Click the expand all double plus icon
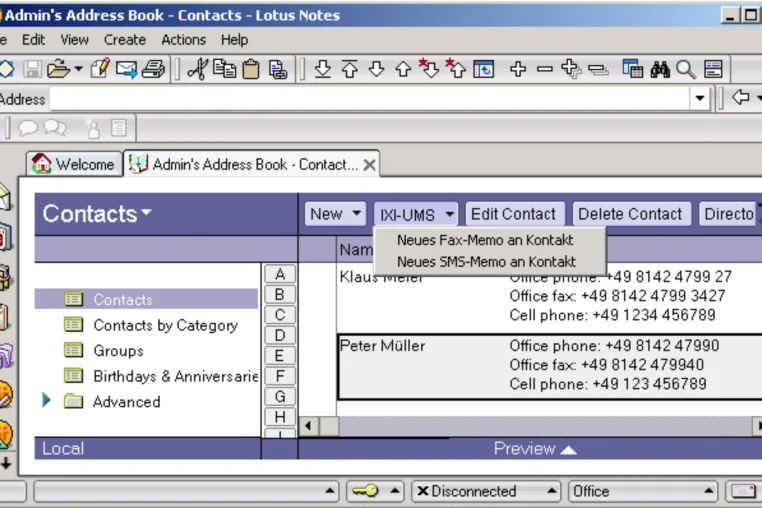The image size is (762, 508). pos(571,69)
